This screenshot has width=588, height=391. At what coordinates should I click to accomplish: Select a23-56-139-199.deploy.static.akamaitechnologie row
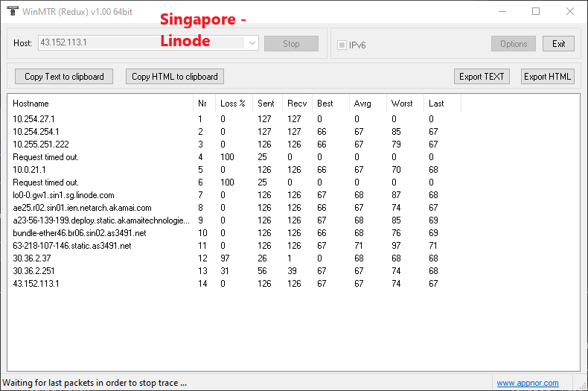(234, 220)
